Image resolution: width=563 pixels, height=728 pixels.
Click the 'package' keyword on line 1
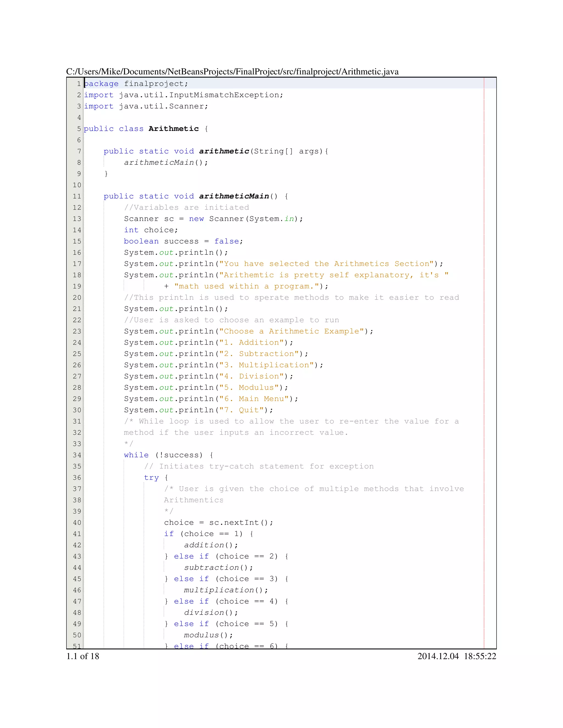click(x=101, y=84)
